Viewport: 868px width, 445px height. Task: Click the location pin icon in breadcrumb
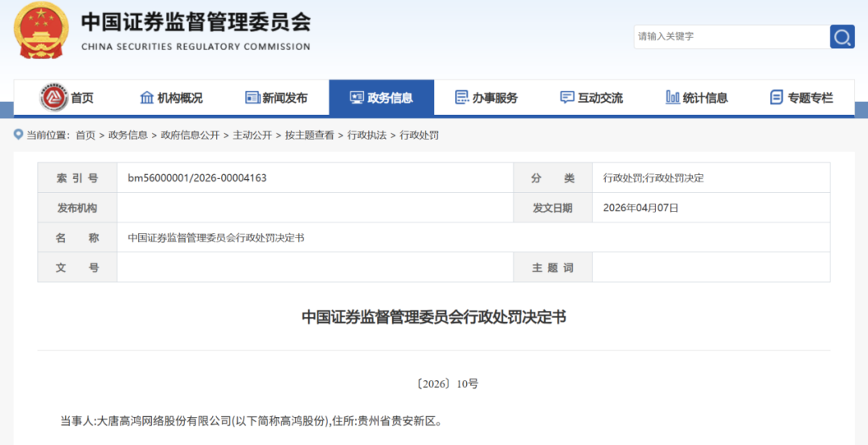(18, 134)
